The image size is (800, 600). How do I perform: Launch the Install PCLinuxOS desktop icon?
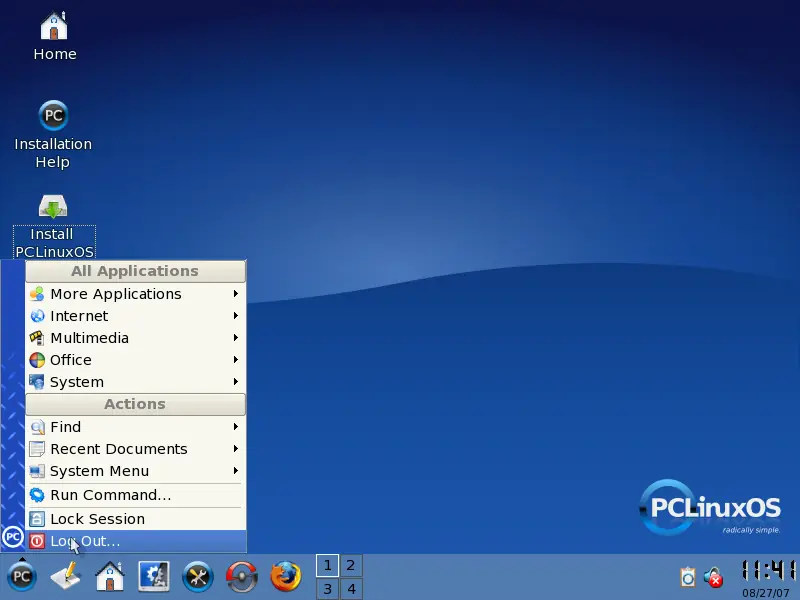(x=54, y=227)
